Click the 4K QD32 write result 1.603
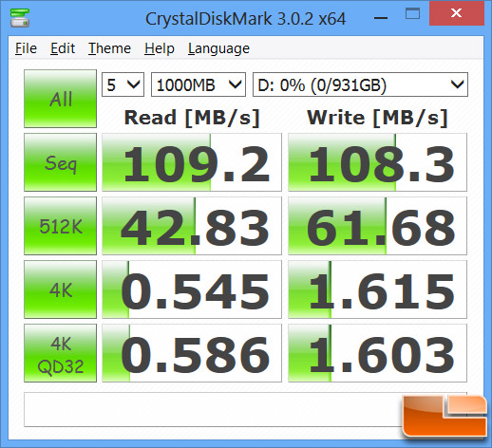The height and width of the screenshot is (448, 492). (377, 353)
